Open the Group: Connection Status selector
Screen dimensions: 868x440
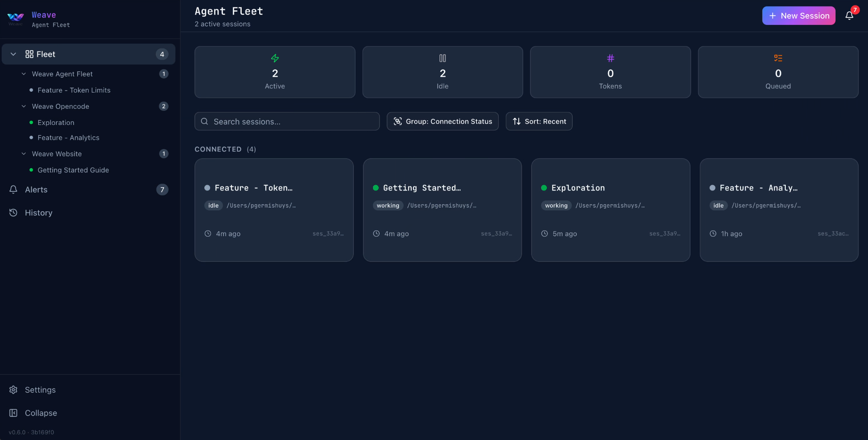(442, 121)
